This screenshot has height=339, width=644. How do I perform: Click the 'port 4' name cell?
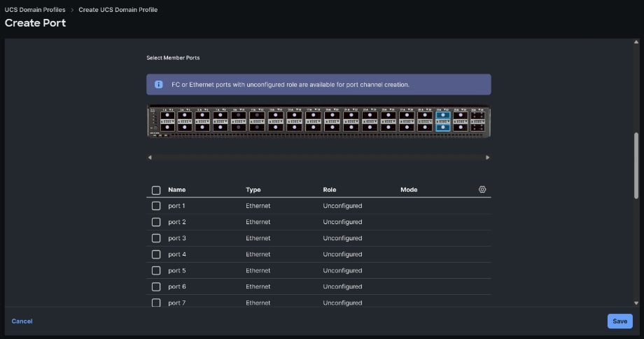(x=177, y=254)
